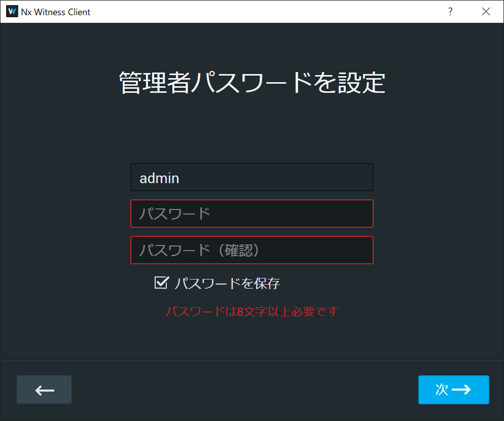Close the Nx Witness Client window
This screenshot has width=504, height=421.
click(x=486, y=12)
